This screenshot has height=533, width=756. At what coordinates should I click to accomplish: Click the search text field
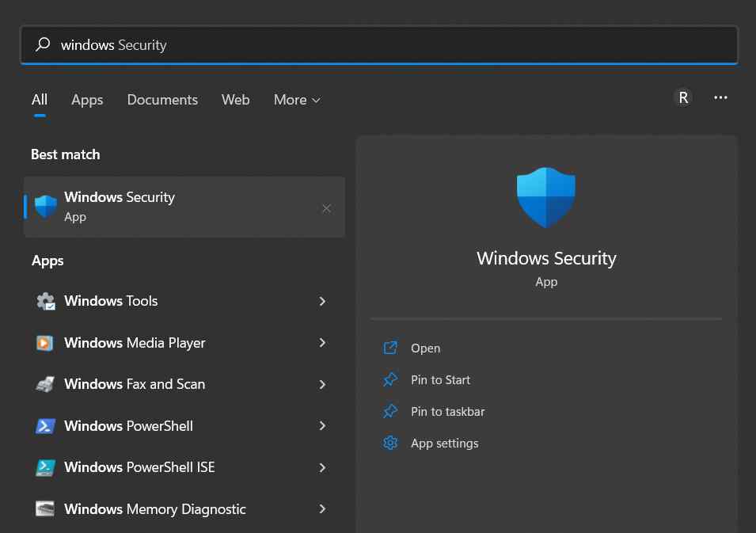tap(379, 45)
